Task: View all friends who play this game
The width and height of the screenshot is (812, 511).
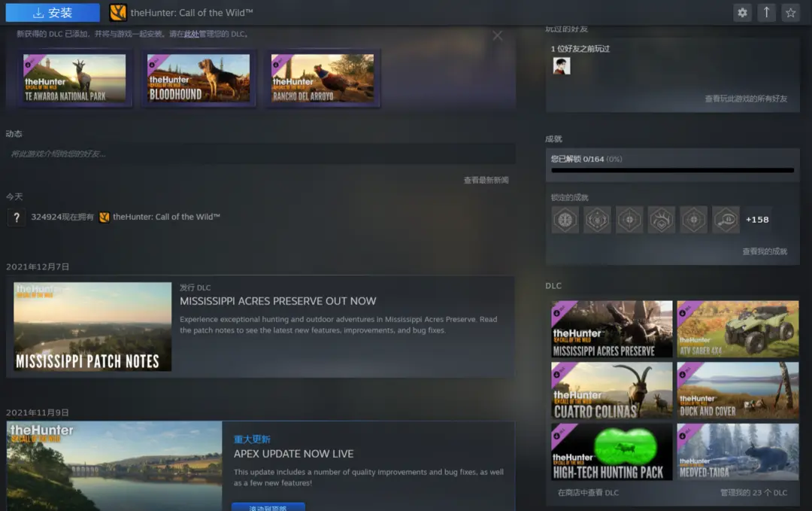Action: click(746, 99)
